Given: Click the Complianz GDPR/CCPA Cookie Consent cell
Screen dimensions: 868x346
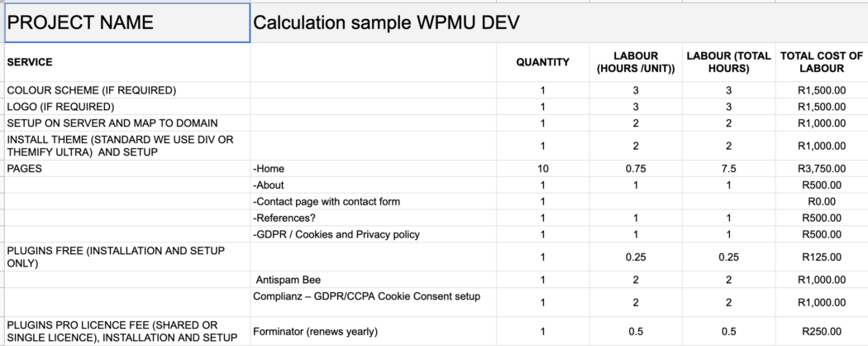Looking at the screenshot, I should (x=373, y=302).
